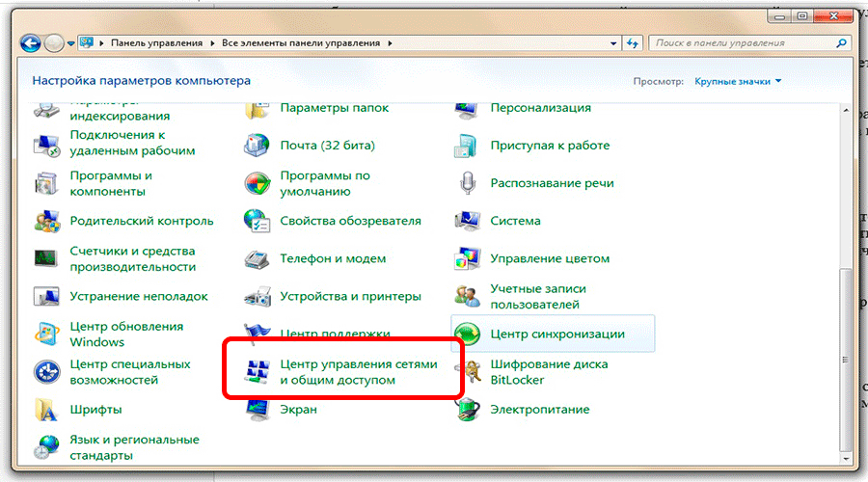Open the Центр синхронизации green icon
This screenshot has height=482, width=868.
tap(467, 335)
